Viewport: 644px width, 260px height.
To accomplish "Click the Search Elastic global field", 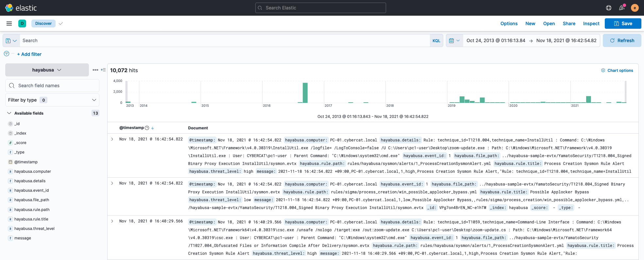I will click(321, 8).
